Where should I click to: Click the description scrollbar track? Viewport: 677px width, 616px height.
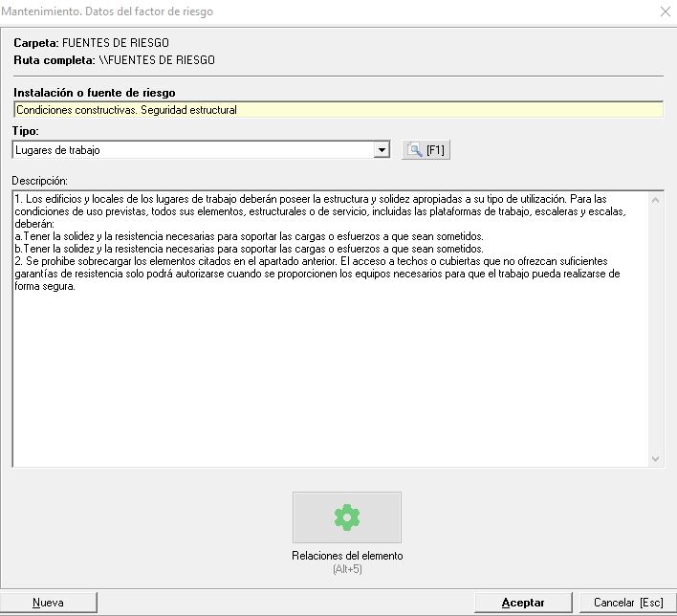tap(655, 330)
